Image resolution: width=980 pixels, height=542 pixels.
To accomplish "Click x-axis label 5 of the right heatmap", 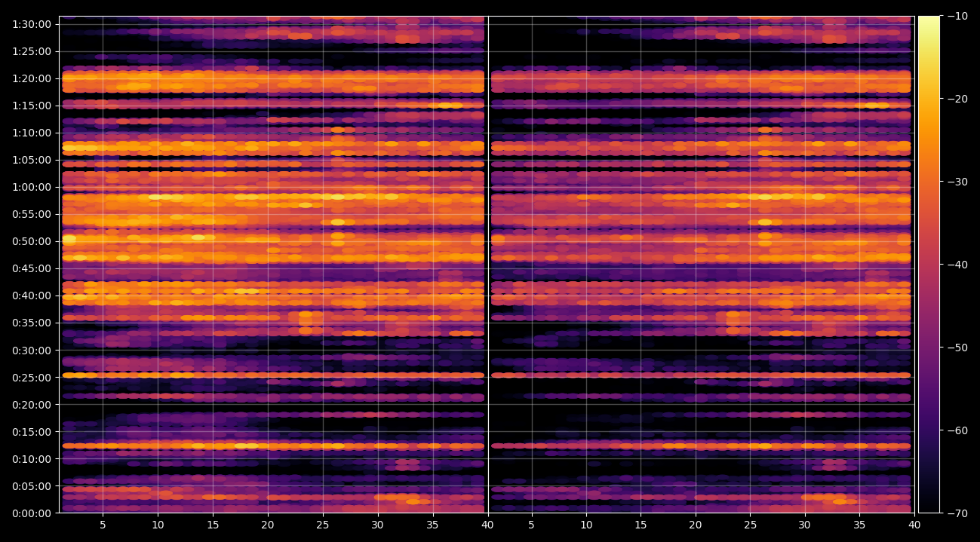I will 531,525.
